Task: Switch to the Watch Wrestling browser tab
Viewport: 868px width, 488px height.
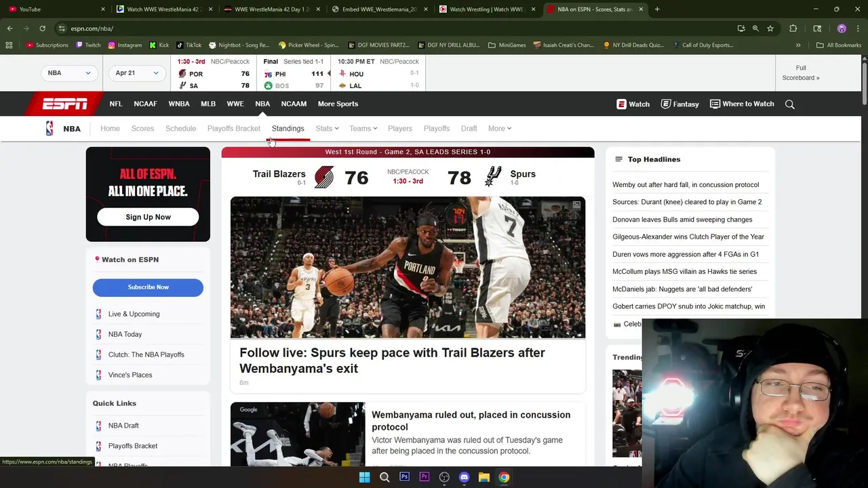Action: coord(488,9)
